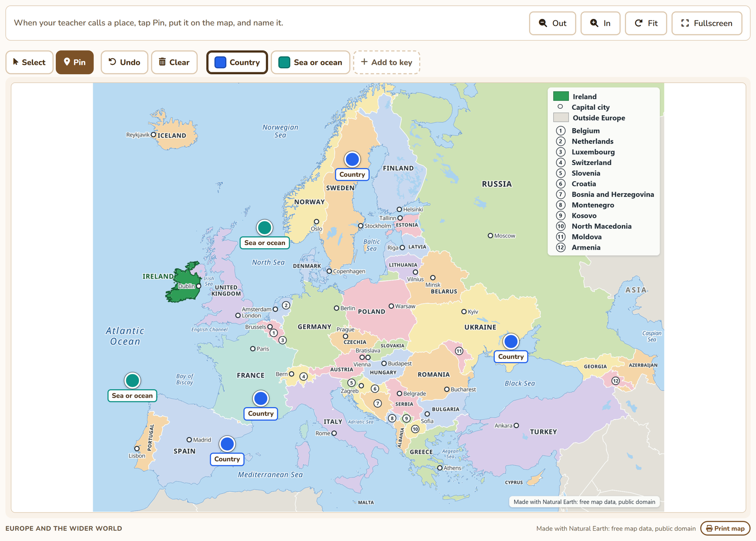Click the 'Mediterranean Sea' label on map

[x=270, y=475]
